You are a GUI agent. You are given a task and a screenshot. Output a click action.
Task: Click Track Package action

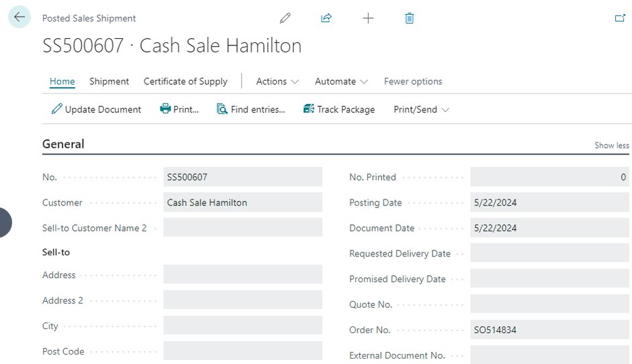click(x=339, y=109)
